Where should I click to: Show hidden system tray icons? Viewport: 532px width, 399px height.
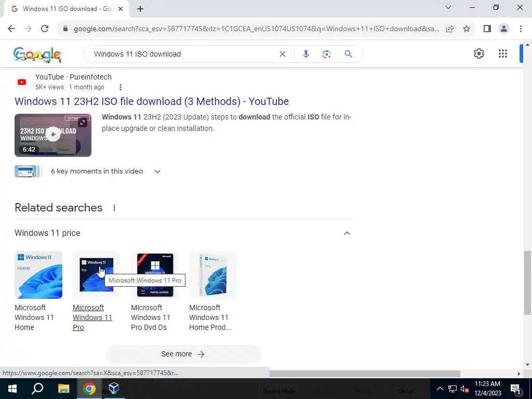[440, 389]
